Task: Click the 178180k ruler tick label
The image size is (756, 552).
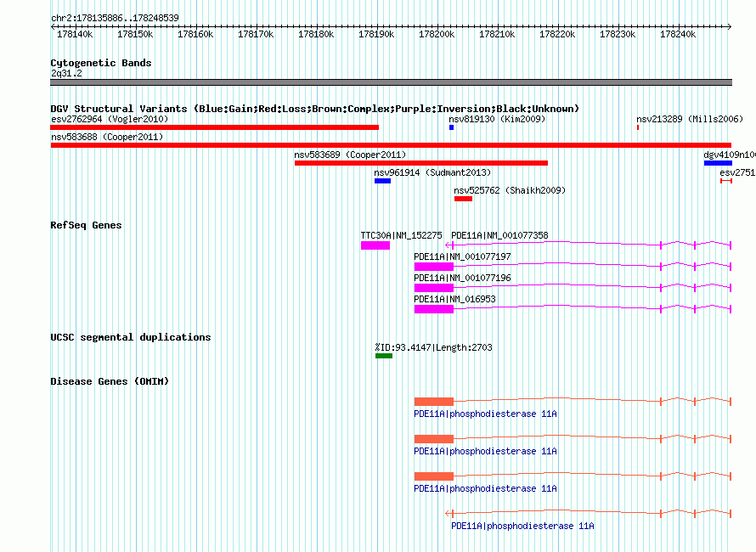Action: 316,34
